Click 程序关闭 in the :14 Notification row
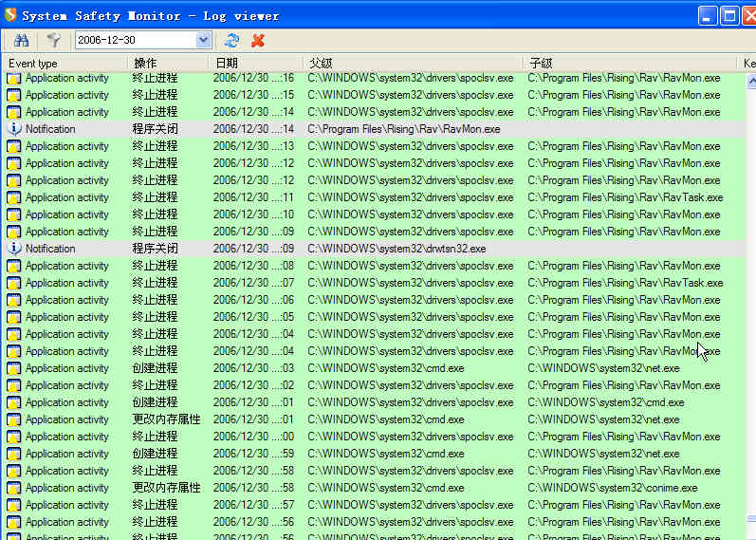This screenshot has height=540, width=756. [156, 129]
